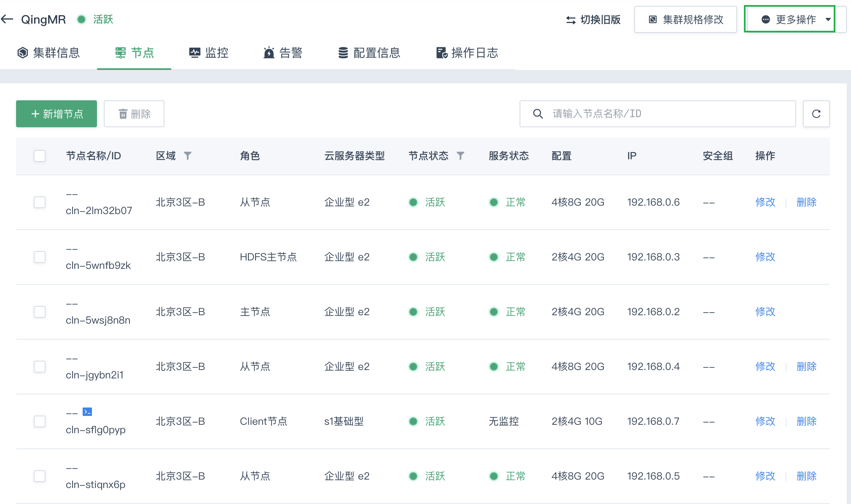Screen dimensions: 851x504
Task: Open terminal icon on Client node row
Action: point(87,412)
